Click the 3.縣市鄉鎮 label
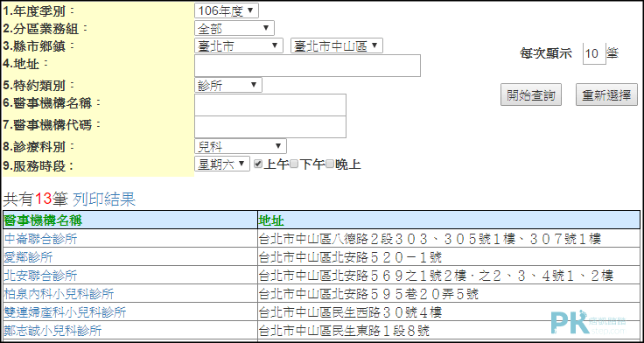 39,45
